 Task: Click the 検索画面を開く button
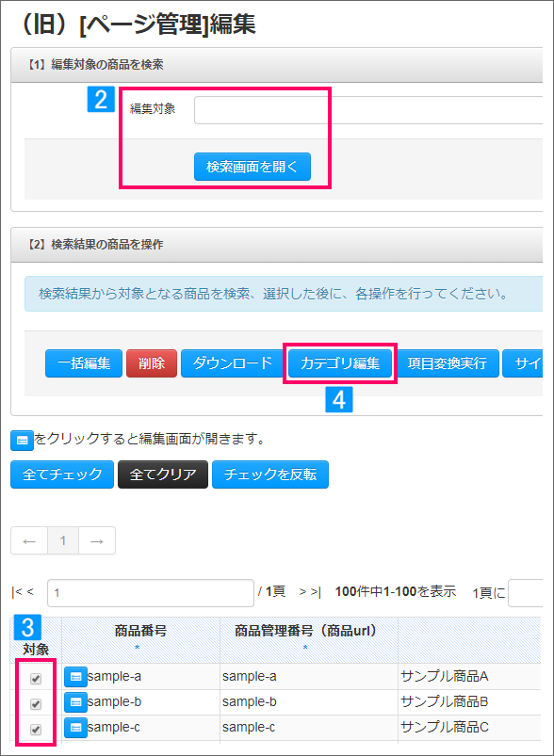pos(253,167)
